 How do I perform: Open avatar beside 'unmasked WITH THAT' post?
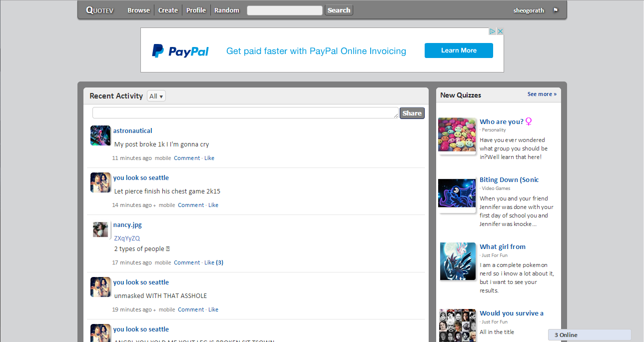[100, 287]
